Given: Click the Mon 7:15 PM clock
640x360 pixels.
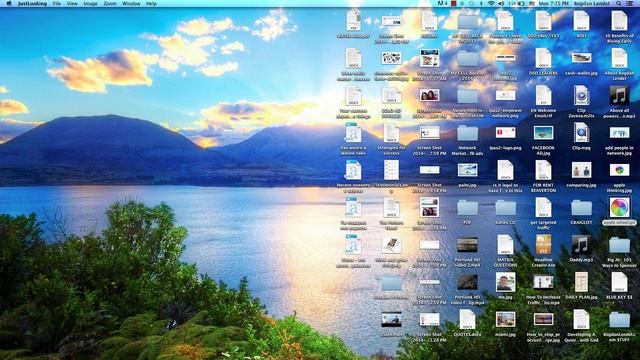Looking at the screenshot, I should tap(553, 3).
